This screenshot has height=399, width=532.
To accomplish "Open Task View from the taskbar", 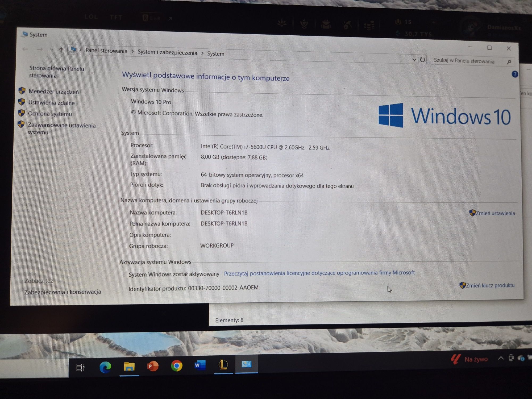I will (80, 367).
